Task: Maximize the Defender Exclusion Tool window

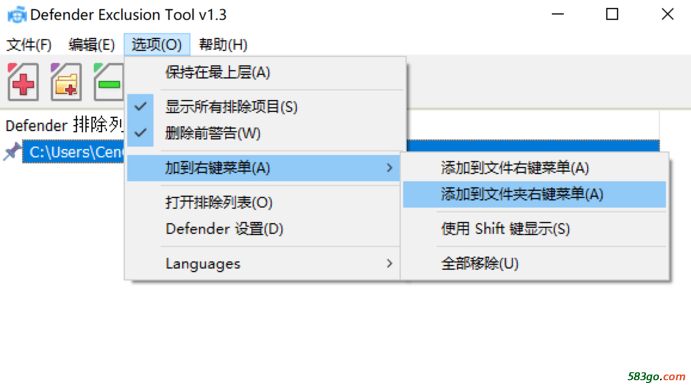Action: point(612,15)
